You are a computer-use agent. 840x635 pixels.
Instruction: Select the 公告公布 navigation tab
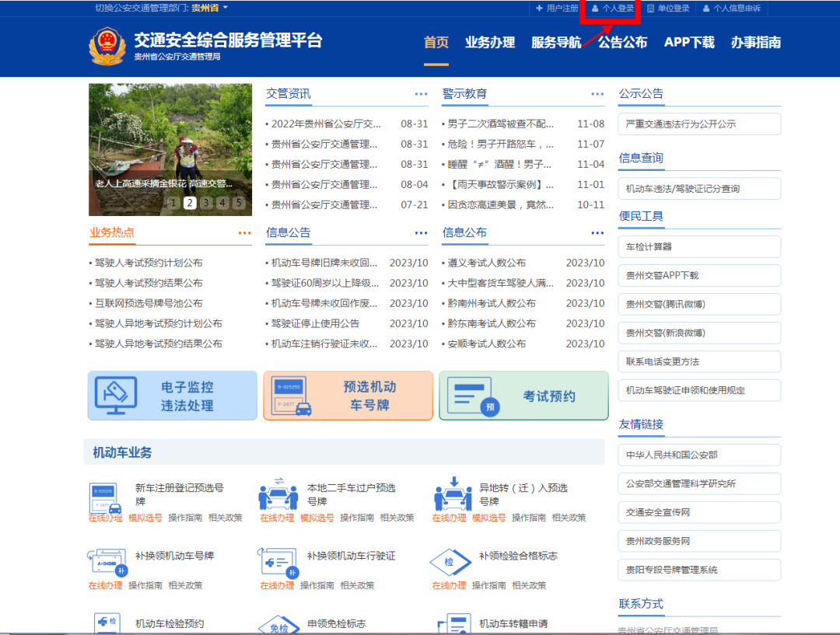pos(622,42)
